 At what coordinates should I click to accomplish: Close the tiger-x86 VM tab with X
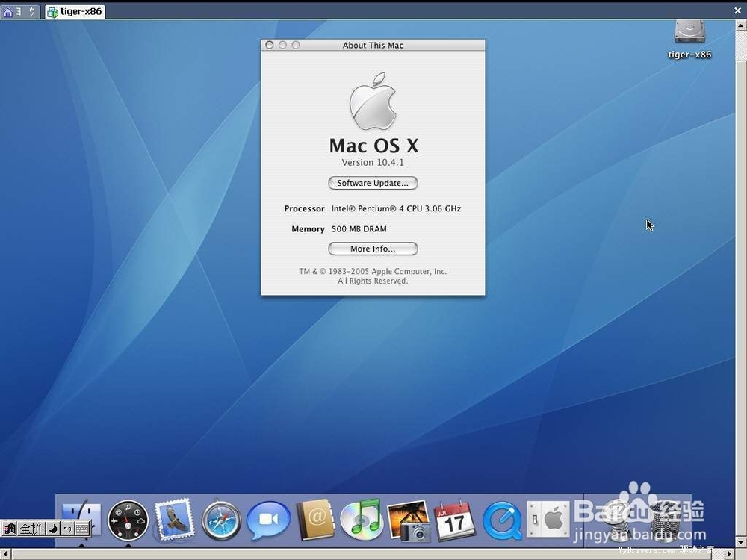(737, 10)
